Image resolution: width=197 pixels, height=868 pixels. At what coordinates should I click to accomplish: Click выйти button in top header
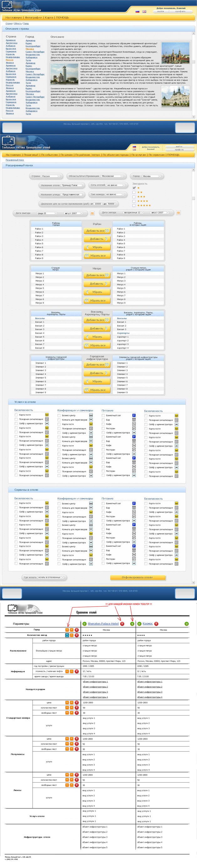pos(161,12)
